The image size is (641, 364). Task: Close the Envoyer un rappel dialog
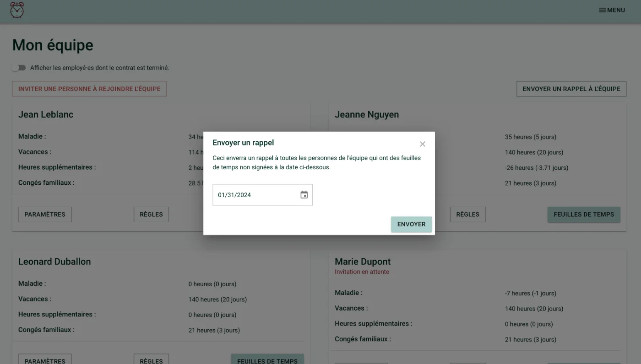[x=423, y=144]
